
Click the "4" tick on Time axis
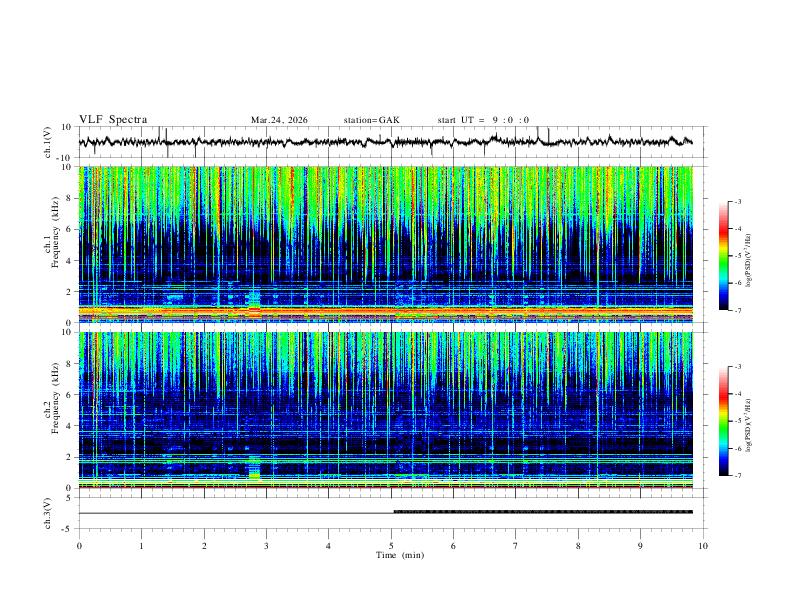click(329, 546)
